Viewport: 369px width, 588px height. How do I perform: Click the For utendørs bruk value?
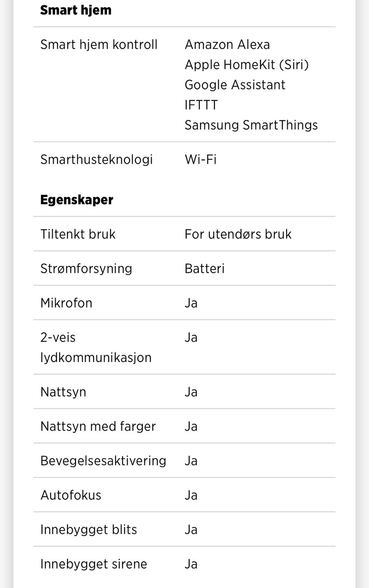click(x=238, y=234)
